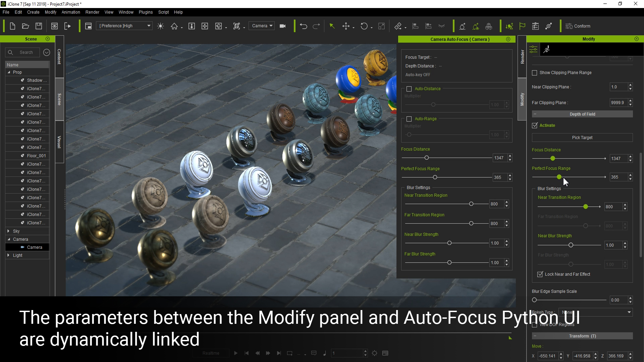Click the Save Project icon
The height and width of the screenshot is (362, 644).
click(39, 26)
